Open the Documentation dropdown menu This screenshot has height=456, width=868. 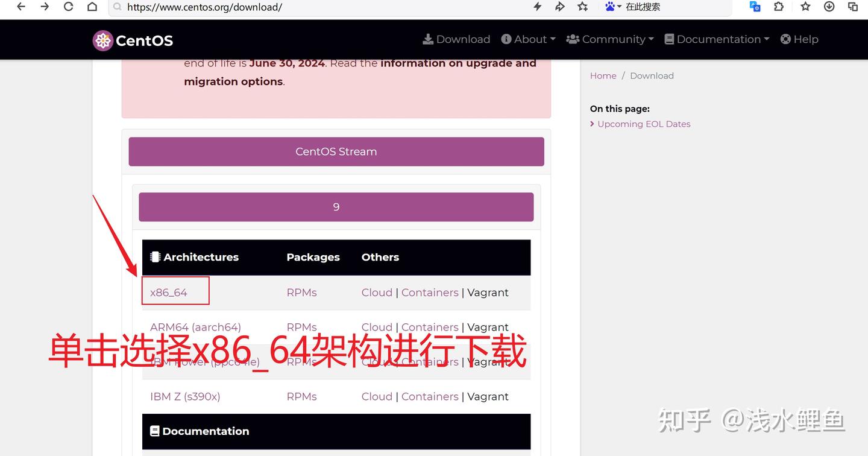717,39
